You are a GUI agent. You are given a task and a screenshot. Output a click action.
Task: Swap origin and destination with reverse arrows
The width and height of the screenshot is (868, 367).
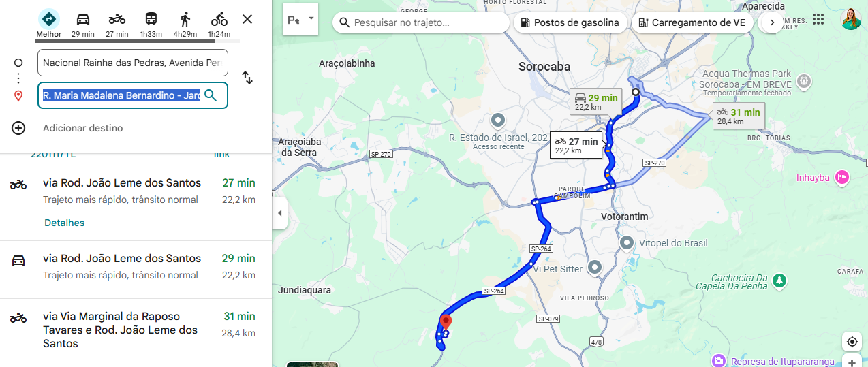(x=247, y=78)
